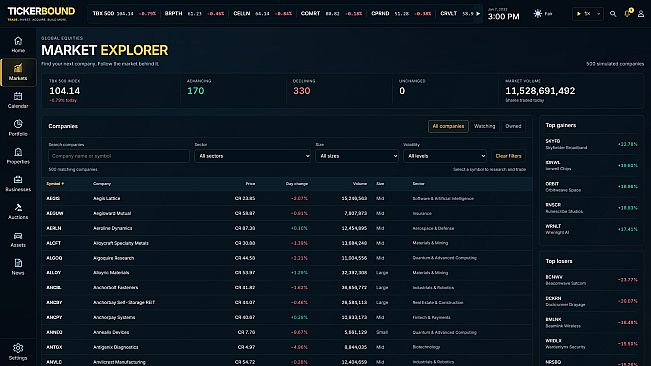Go to the Portfolio page
The width and height of the screenshot is (651, 366).
[x=18, y=128]
